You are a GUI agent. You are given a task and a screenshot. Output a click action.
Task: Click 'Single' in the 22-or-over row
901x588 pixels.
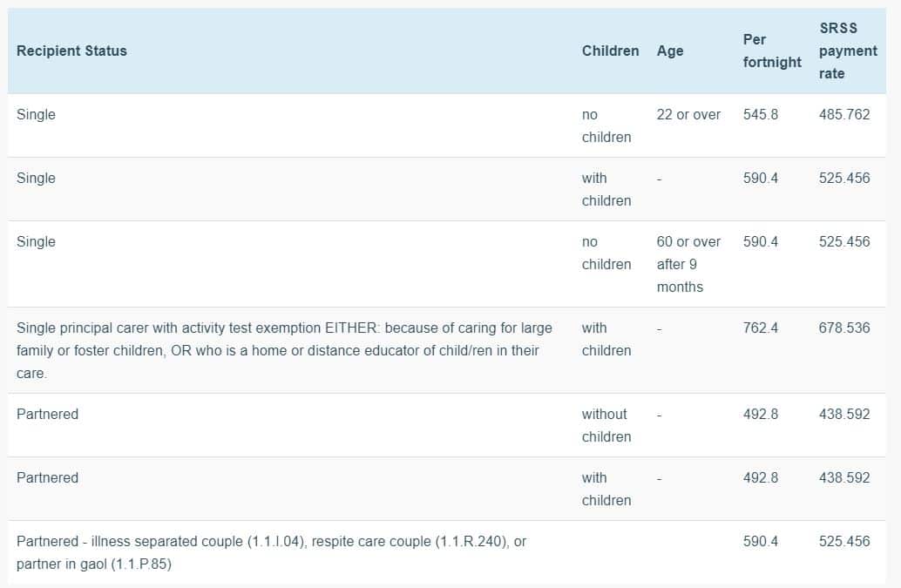pos(36,114)
